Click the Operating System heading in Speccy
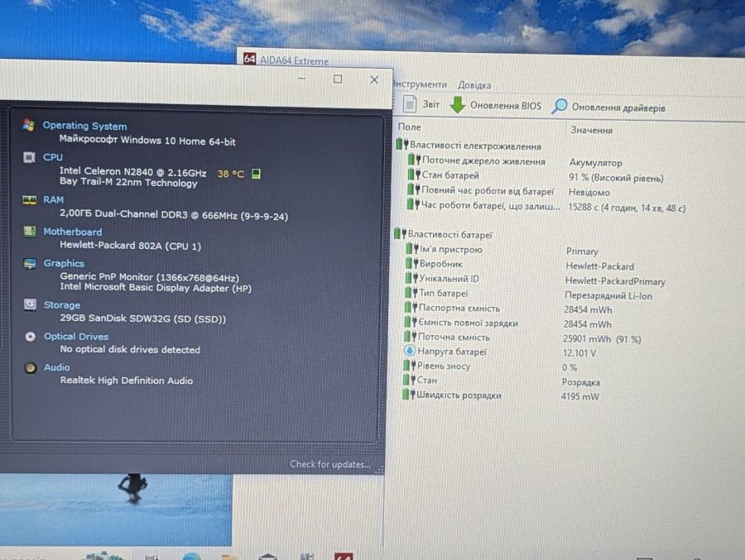This screenshot has height=560, width=745. [84, 126]
